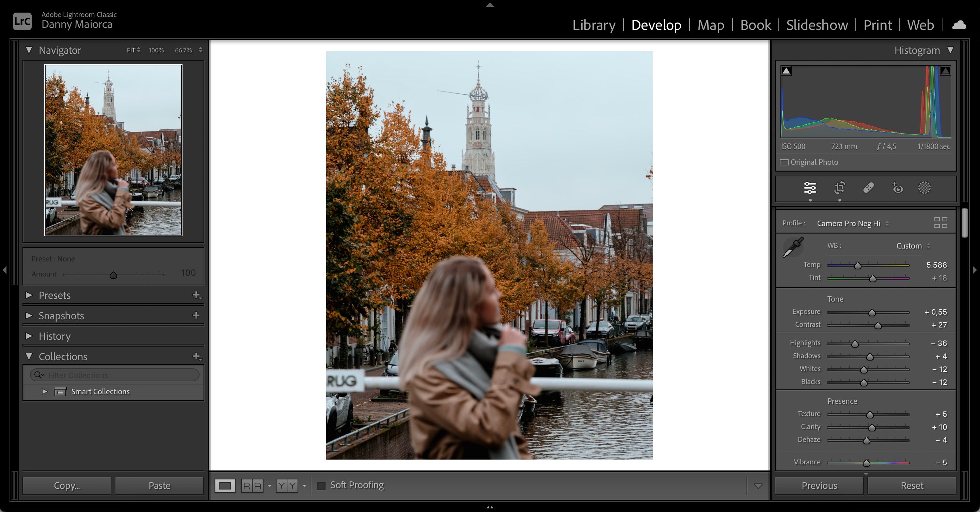Viewport: 980px width, 512px height.
Task: Toggle the highlight clipping indicator on histogram
Action: pos(945,70)
